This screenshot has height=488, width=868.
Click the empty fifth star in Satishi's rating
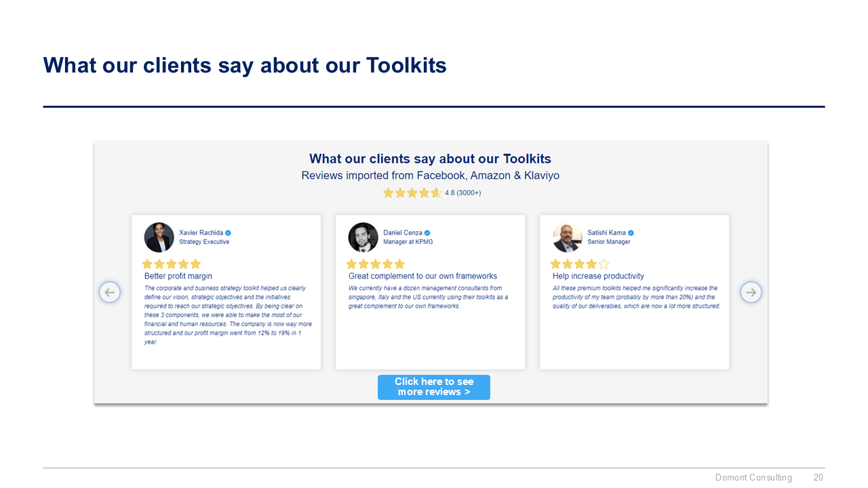point(603,264)
